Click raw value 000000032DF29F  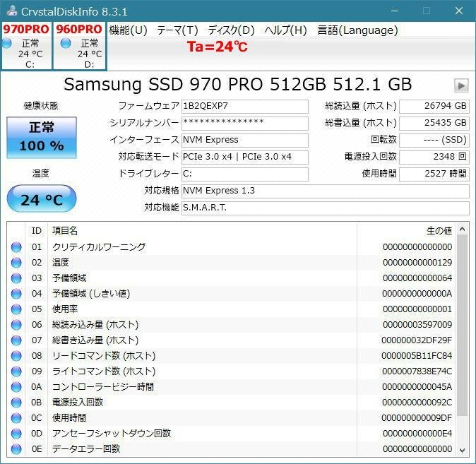click(x=417, y=340)
